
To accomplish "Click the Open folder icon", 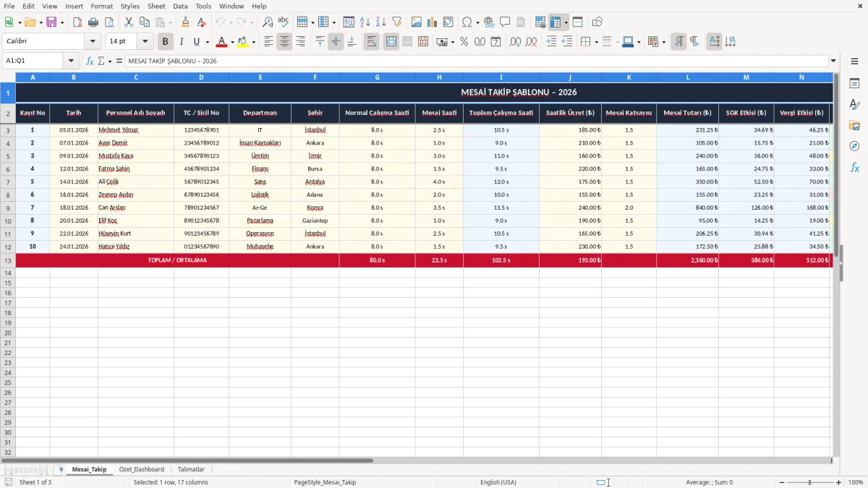I will [30, 22].
